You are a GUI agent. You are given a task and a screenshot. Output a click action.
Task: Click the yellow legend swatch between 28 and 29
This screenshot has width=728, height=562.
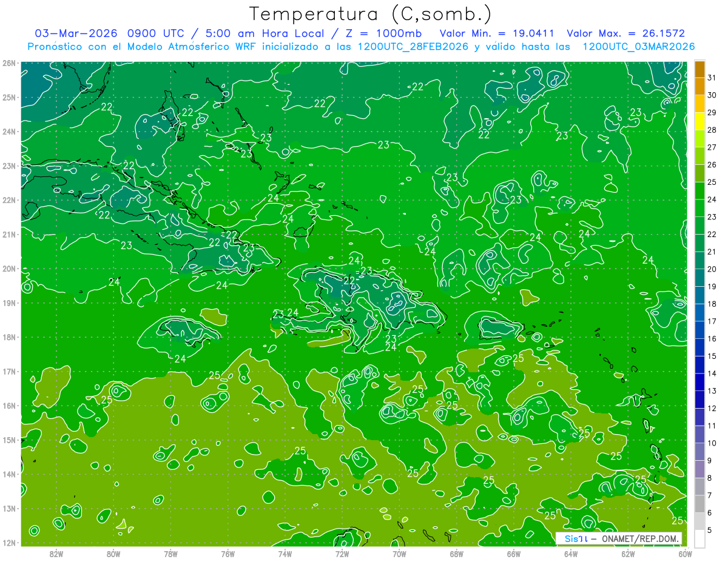(x=699, y=121)
